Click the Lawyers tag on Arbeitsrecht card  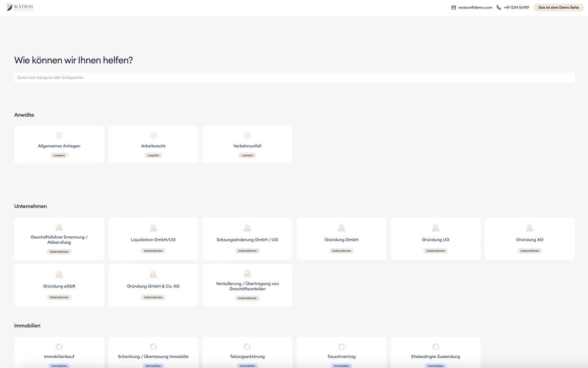tap(153, 156)
